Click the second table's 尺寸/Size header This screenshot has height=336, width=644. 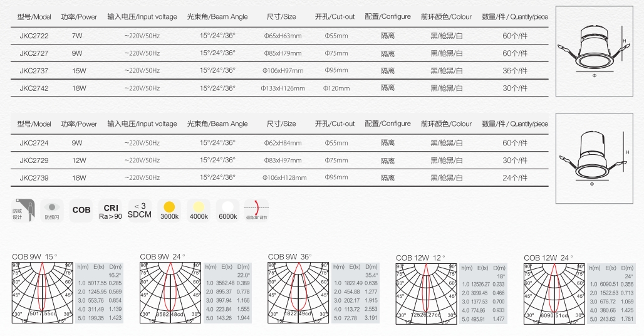pos(281,124)
